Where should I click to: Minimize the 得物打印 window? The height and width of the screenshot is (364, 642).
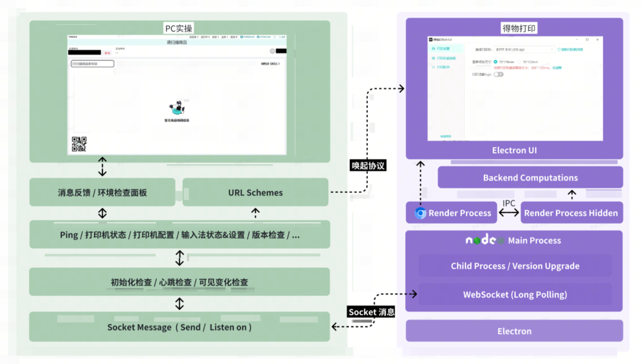[577, 40]
